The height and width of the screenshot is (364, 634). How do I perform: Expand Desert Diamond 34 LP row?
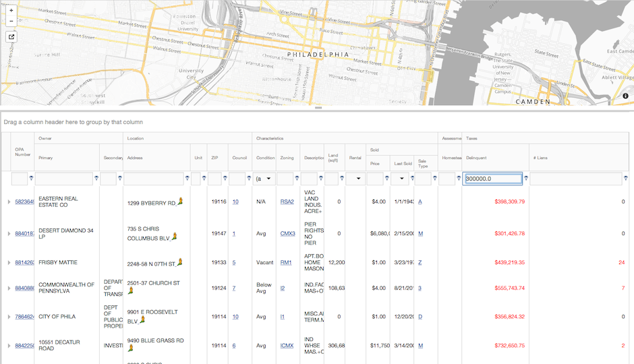pos(9,233)
